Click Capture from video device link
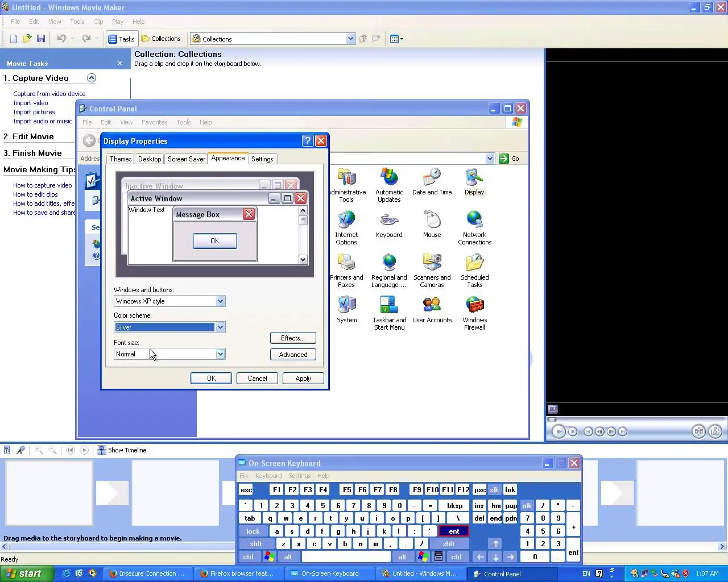The height and width of the screenshot is (582, 728). pyautogui.click(x=49, y=94)
